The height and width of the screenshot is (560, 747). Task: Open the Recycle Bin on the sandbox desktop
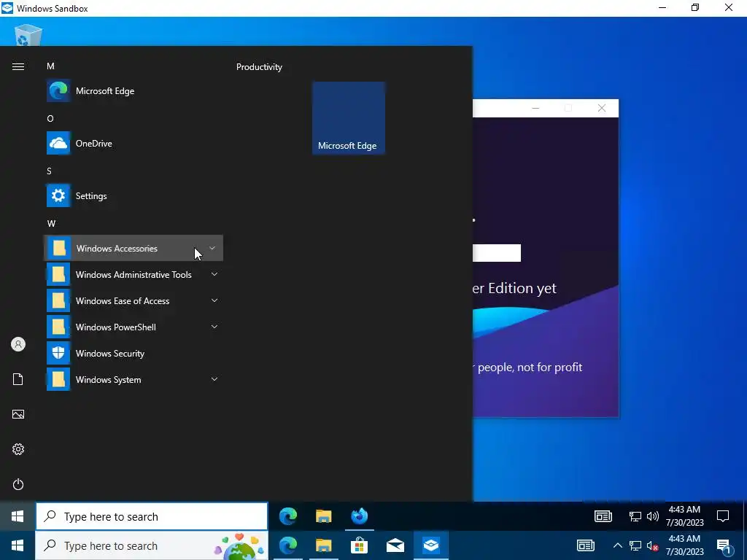pos(28,35)
